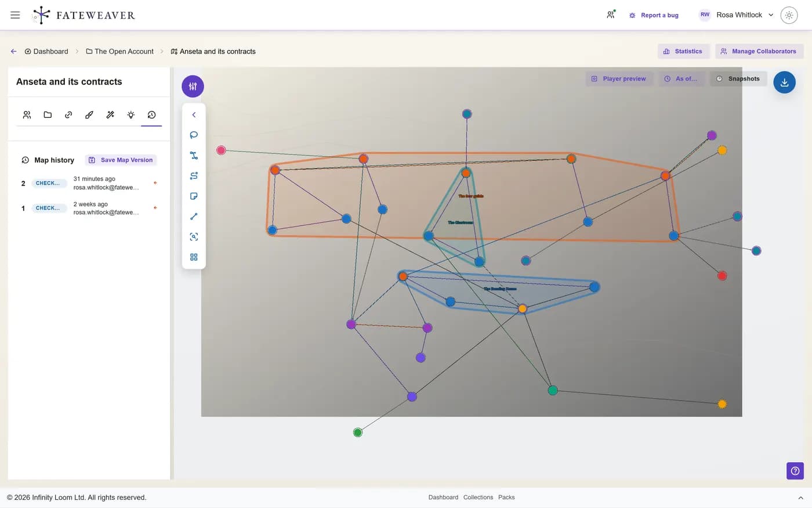The image size is (812, 508).
Task: Select the path routing tool
Action: (x=194, y=176)
